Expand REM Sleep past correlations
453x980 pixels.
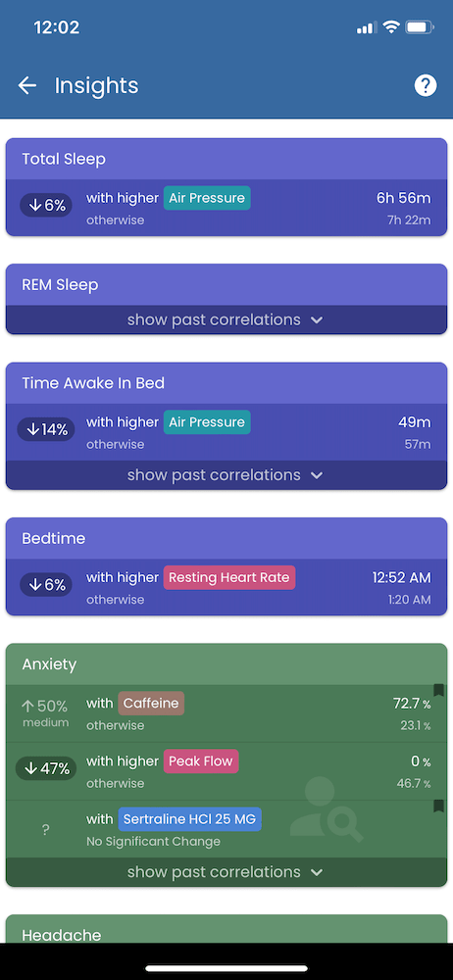pyautogui.click(x=226, y=320)
